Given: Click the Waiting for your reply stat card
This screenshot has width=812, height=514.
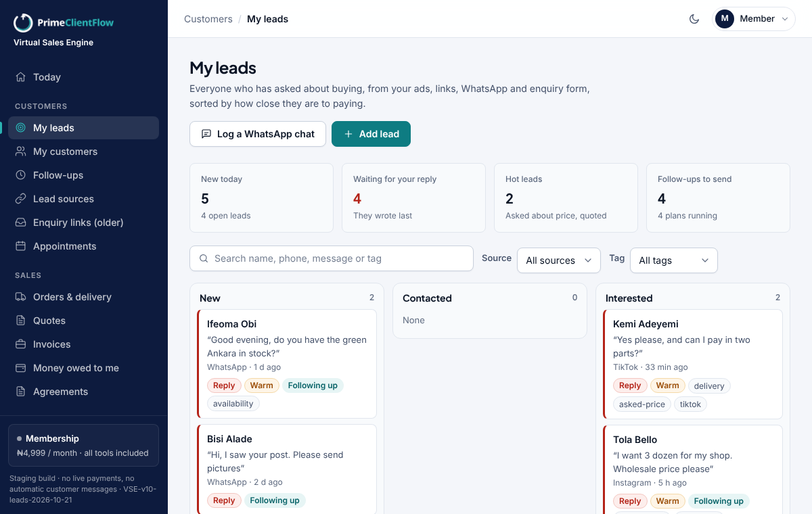Looking at the screenshot, I should 413,197.
